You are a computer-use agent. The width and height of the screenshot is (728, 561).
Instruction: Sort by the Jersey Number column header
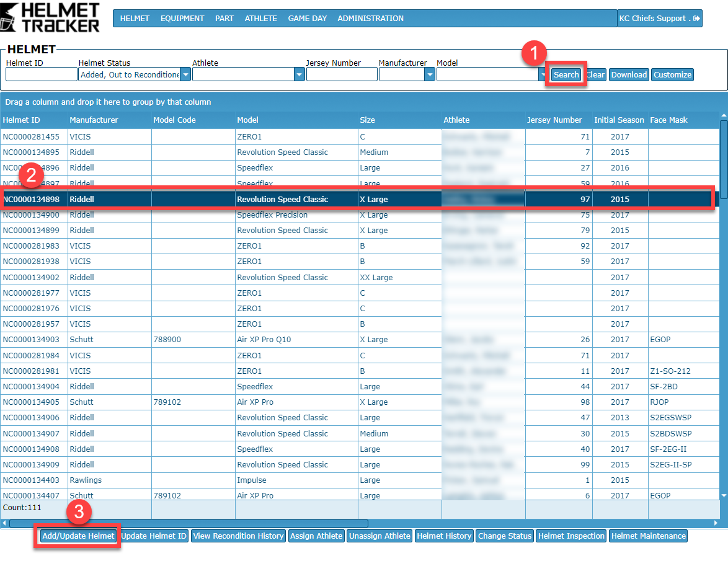(559, 120)
